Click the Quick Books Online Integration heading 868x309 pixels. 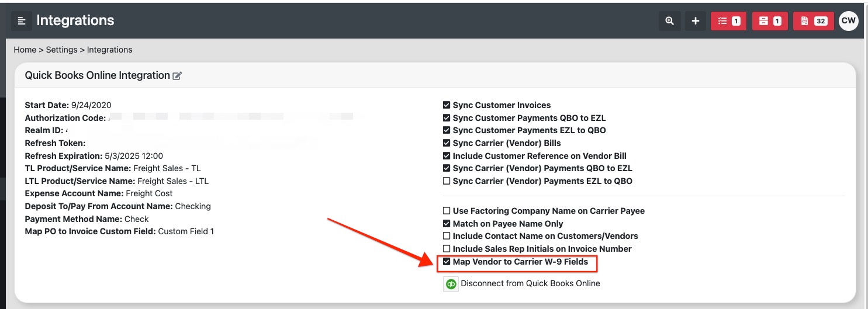(97, 75)
